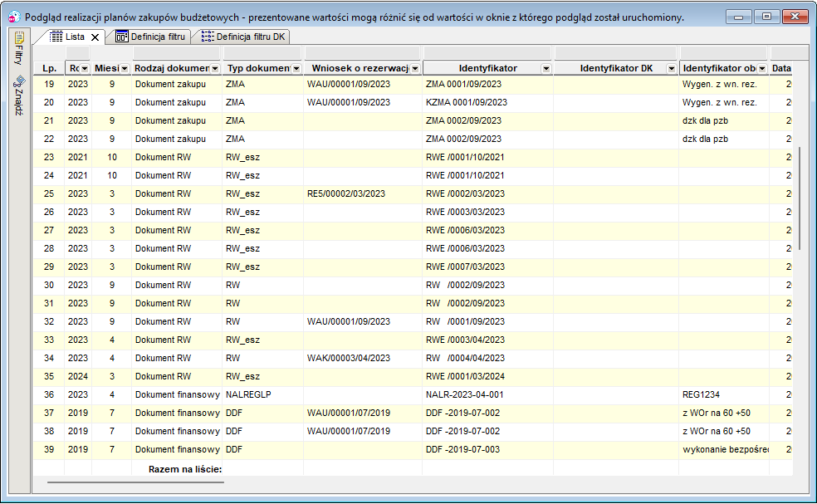Sort by the Lp. column header
The width and height of the screenshot is (817, 504).
(x=50, y=68)
